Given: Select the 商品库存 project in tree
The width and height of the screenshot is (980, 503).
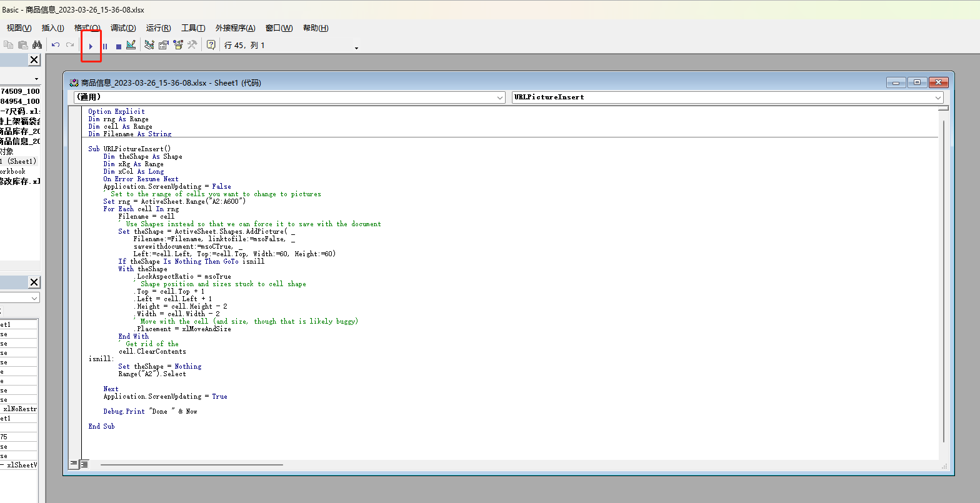Looking at the screenshot, I should (19, 131).
